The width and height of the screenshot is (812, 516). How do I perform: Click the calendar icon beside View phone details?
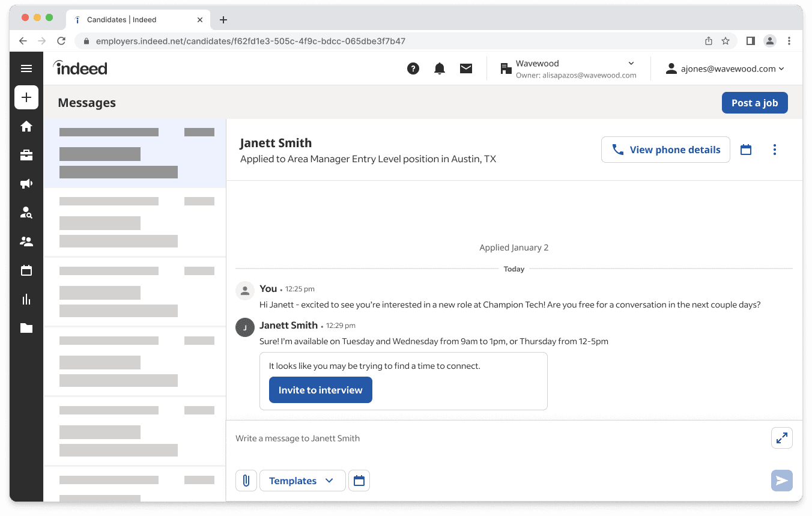tap(746, 150)
